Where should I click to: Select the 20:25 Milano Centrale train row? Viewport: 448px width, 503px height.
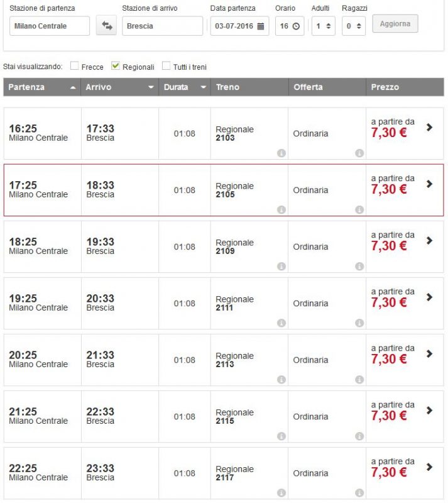click(224, 360)
